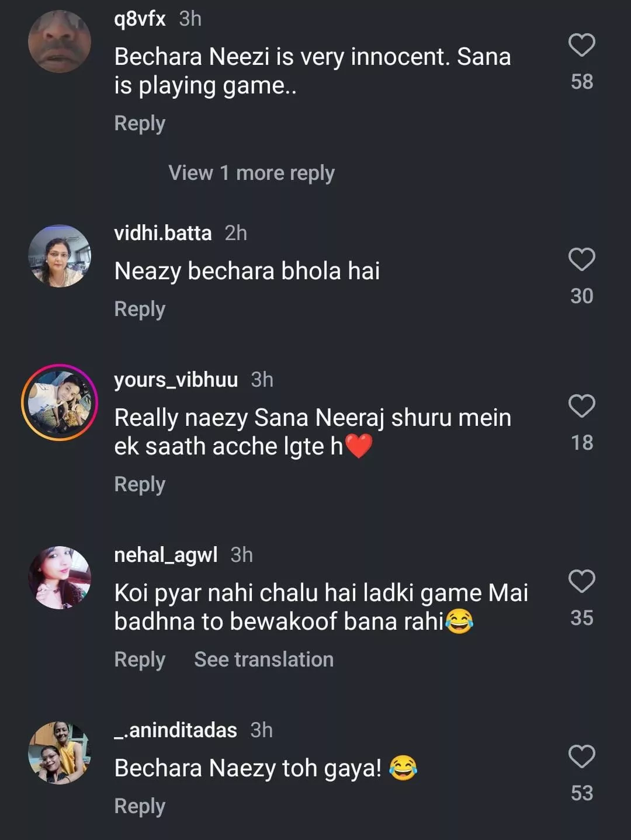Open _.aninditadas's profile picture

tap(60, 753)
